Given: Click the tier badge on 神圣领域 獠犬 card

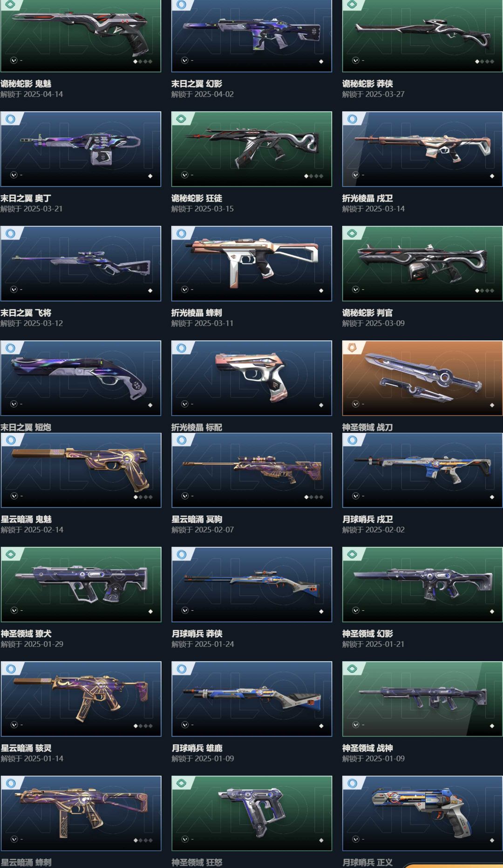Looking at the screenshot, I should 10,554.
